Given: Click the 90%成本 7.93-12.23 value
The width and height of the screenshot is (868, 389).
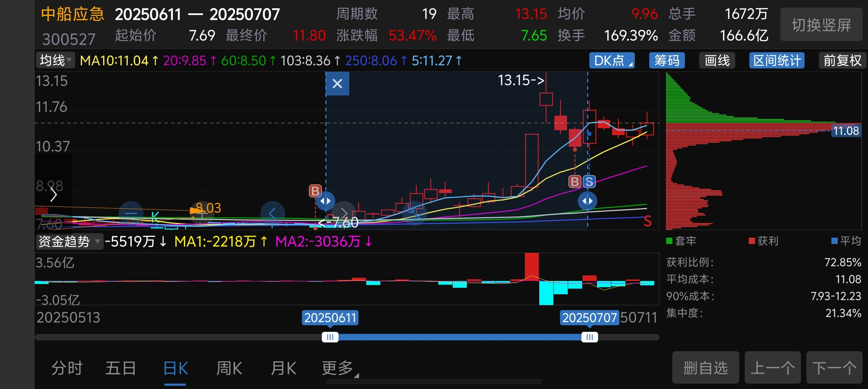Looking at the screenshot, I should (x=836, y=296).
